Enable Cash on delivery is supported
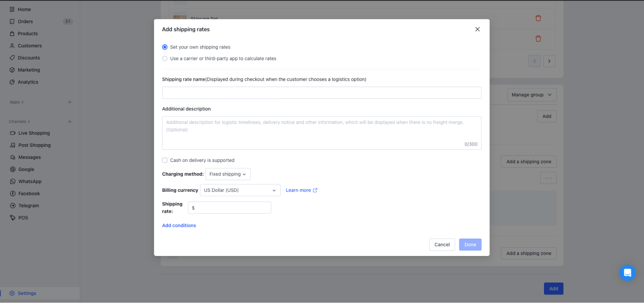This screenshot has height=303, width=644. pyautogui.click(x=165, y=160)
